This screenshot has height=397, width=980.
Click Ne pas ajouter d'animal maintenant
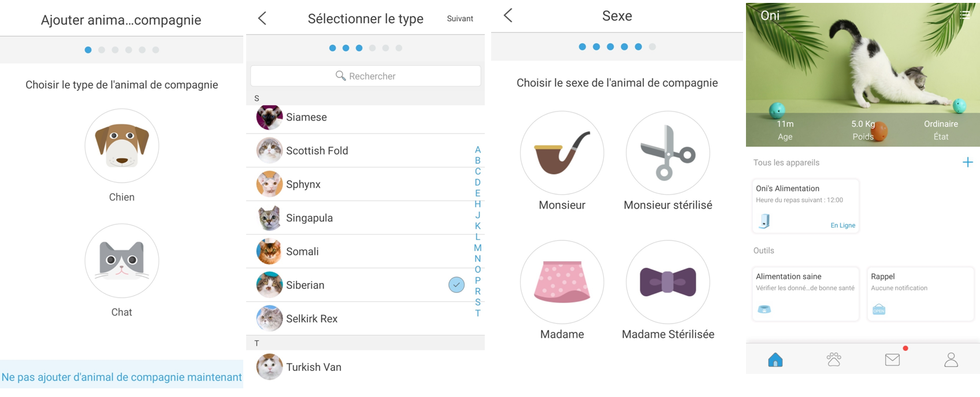click(121, 377)
